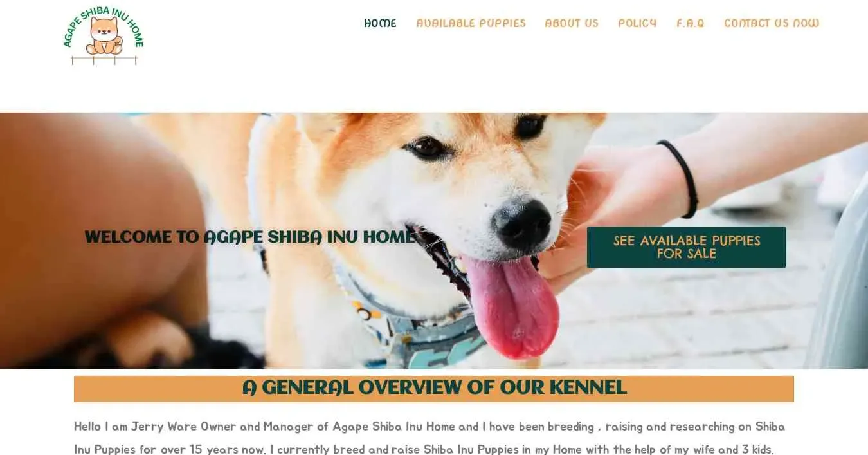Open the Available Puppies page
The image size is (868, 455).
pyautogui.click(x=471, y=23)
